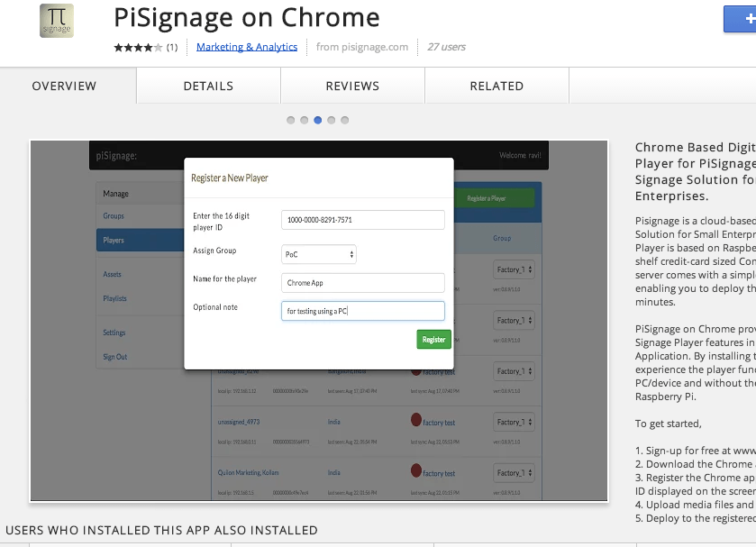Image resolution: width=756 pixels, height=547 pixels.
Task: Select the first screenshot carousel dot
Action: click(290, 120)
